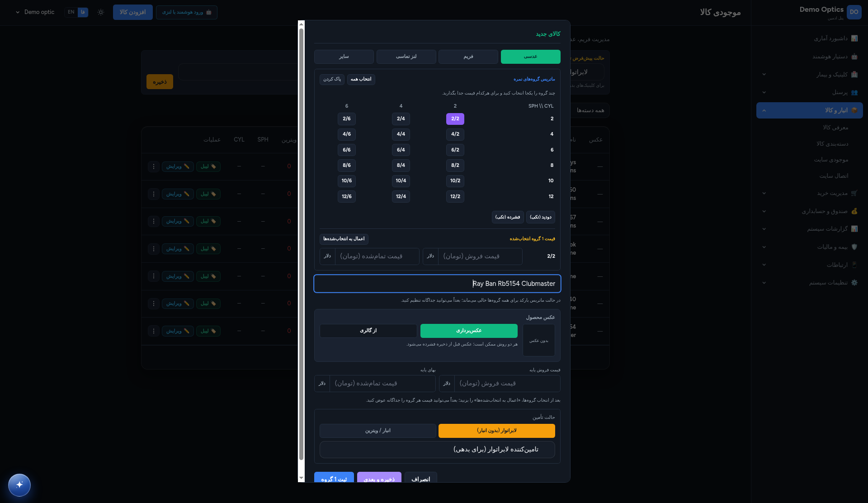The image size is (868, 503).
Task: Click the clear (پاک کردن) button
Action: pos(332,79)
